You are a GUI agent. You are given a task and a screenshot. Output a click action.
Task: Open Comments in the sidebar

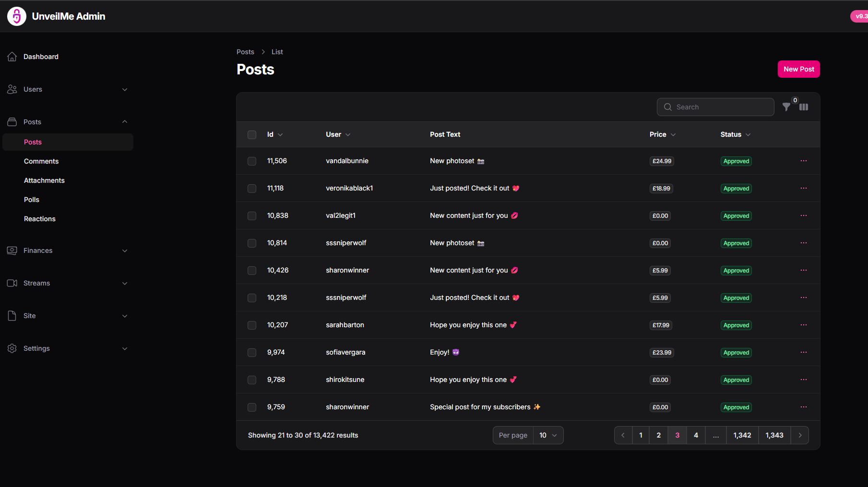click(41, 161)
